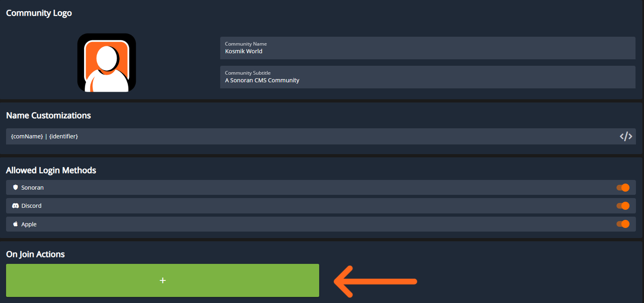
Task: Click the Sonoran shield icon
Action: (x=15, y=187)
